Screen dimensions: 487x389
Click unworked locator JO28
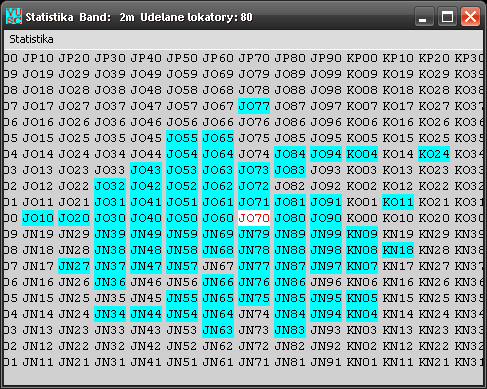point(74,90)
